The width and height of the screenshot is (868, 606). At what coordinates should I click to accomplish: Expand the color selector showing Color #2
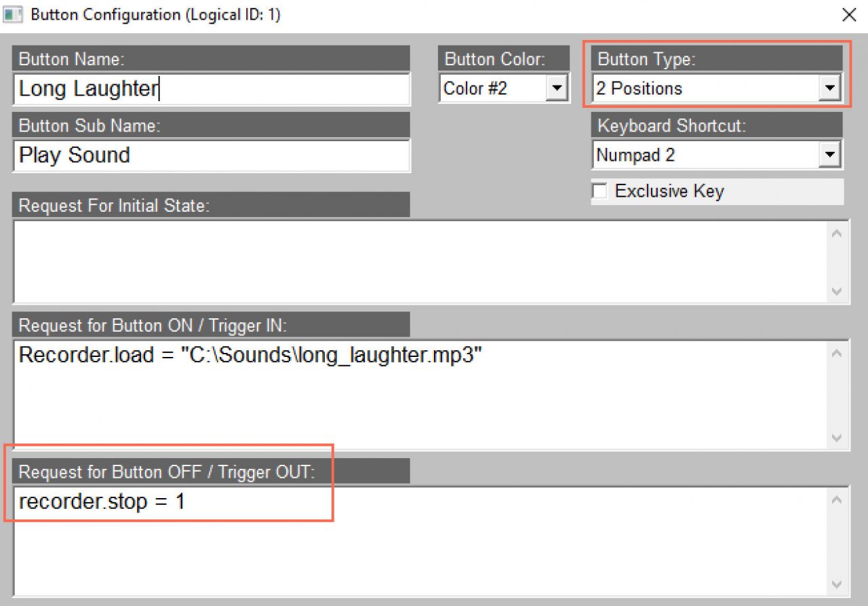coord(558,88)
